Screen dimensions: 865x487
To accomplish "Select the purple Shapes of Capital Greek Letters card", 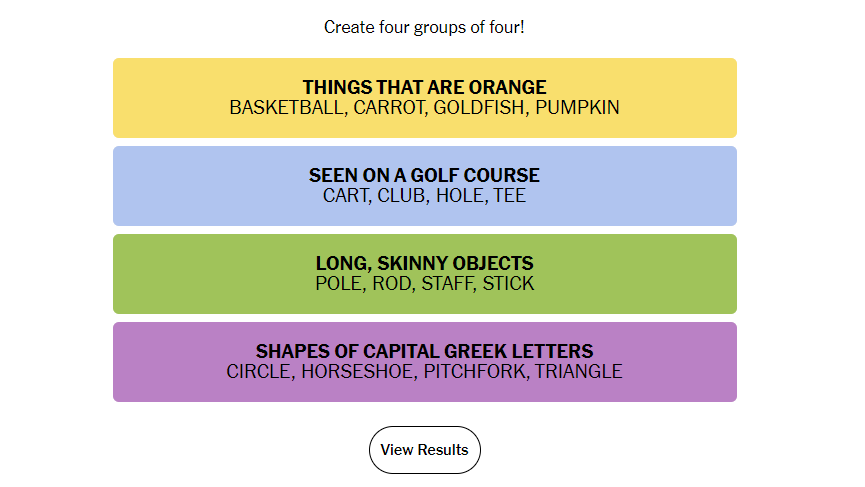I will (x=425, y=362).
